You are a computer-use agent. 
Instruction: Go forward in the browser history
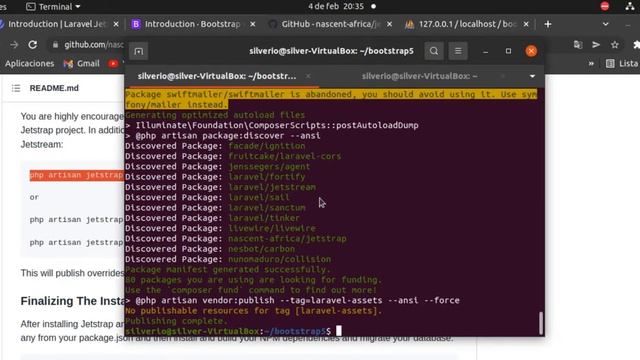click(x=14, y=45)
